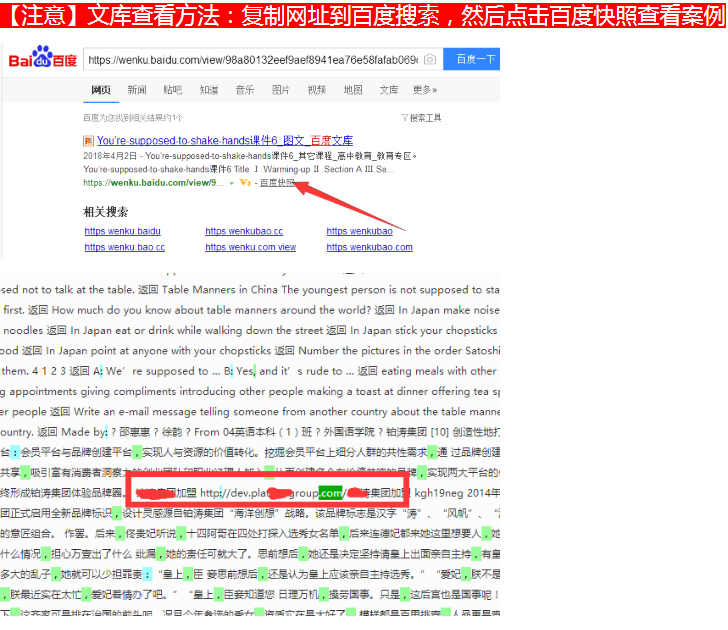Expand dropdown arrow after result URL

click(x=231, y=183)
